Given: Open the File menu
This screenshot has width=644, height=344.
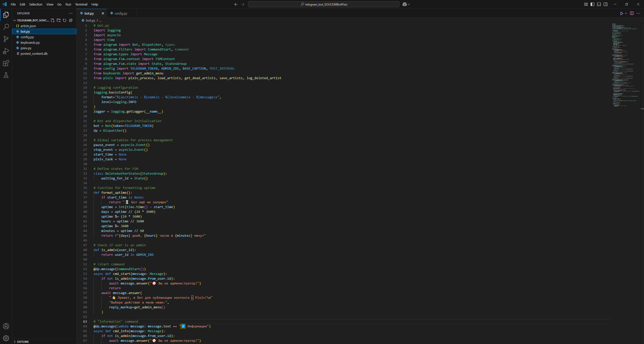Looking at the screenshot, I should click(x=13, y=4).
